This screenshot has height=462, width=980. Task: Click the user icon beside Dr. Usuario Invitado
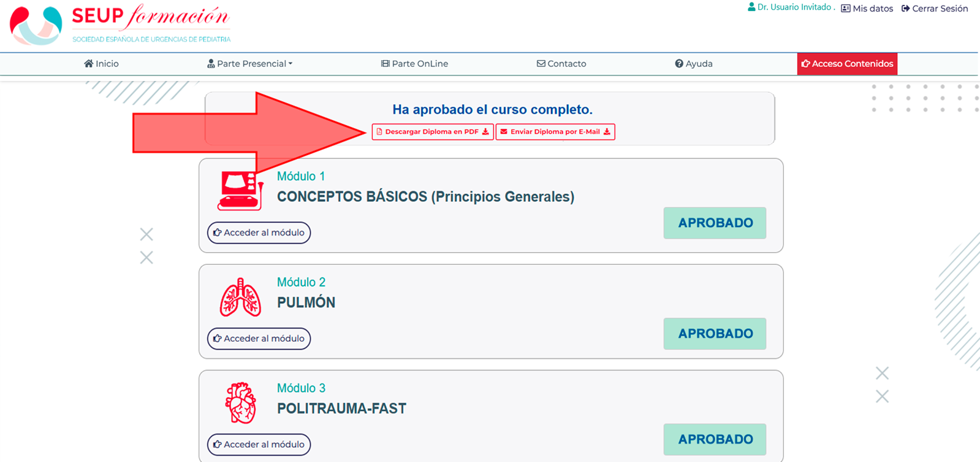tap(751, 7)
